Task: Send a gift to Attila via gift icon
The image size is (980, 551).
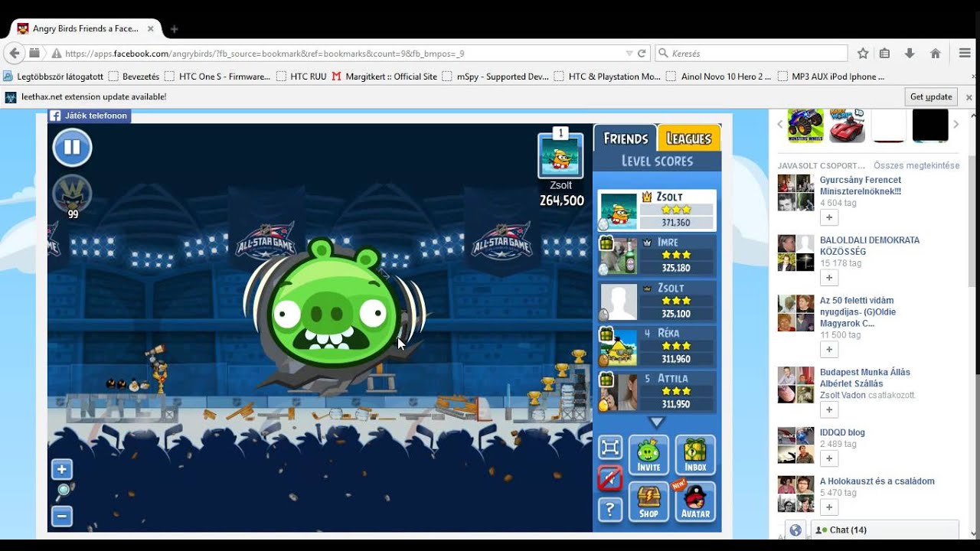Action: (x=605, y=380)
